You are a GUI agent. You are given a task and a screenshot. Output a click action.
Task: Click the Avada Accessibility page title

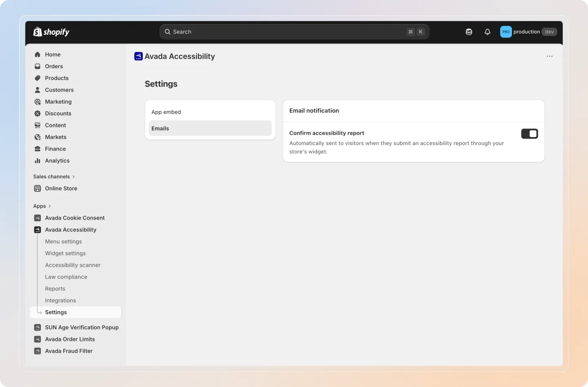(180, 56)
